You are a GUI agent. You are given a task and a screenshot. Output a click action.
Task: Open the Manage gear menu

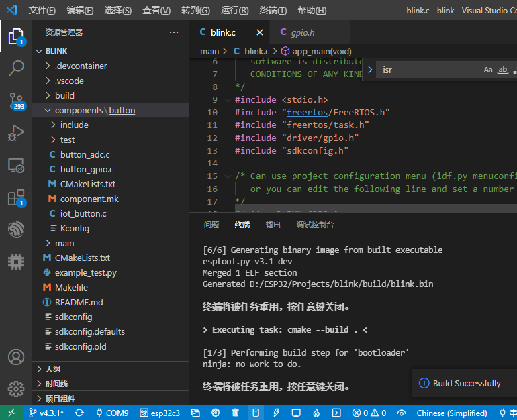tap(16, 389)
